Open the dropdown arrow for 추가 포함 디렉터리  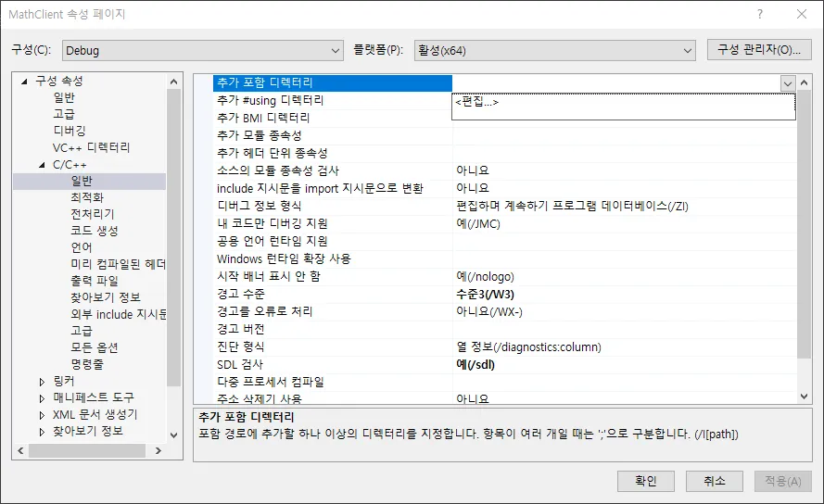pyautogui.click(x=787, y=83)
